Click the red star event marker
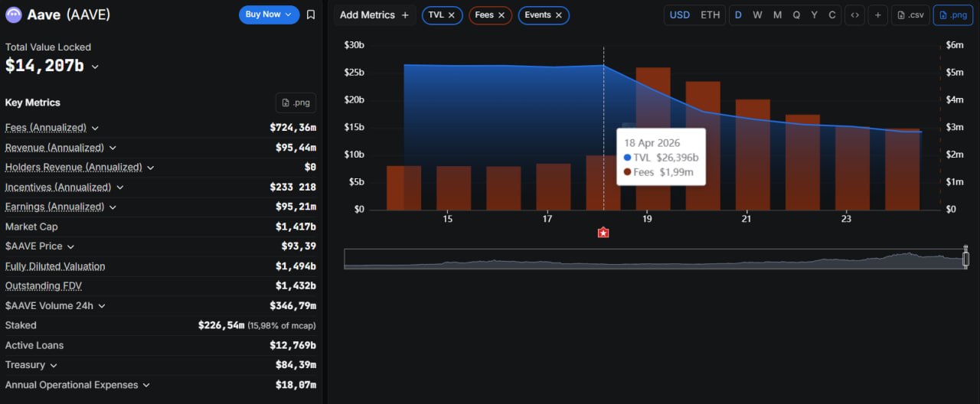The width and height of the screenshot is (980, 404). (603, 233)
